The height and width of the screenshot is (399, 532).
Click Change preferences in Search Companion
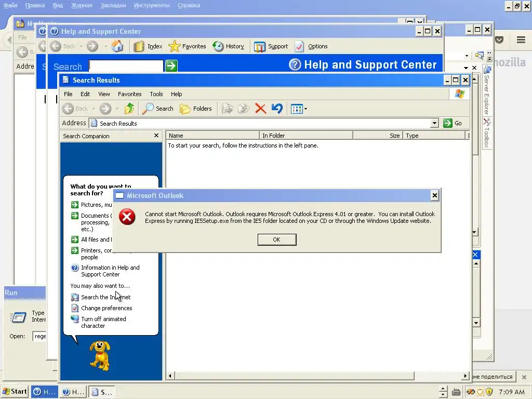tap(101, 308)
